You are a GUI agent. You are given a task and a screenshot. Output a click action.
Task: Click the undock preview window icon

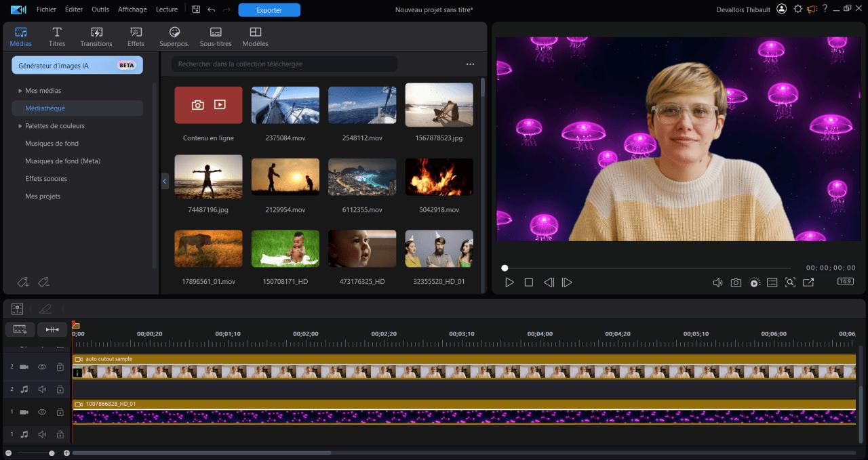point(808,283)
